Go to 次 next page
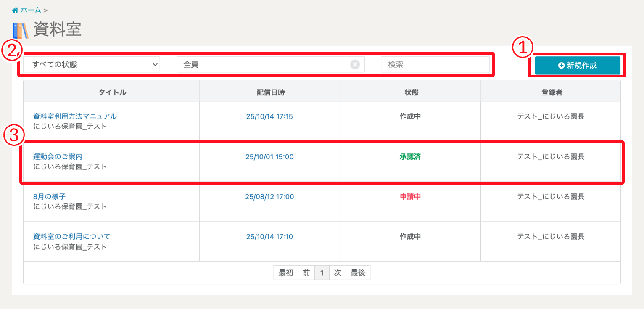This screenshot has height=309, width=644. pos(337,273)
